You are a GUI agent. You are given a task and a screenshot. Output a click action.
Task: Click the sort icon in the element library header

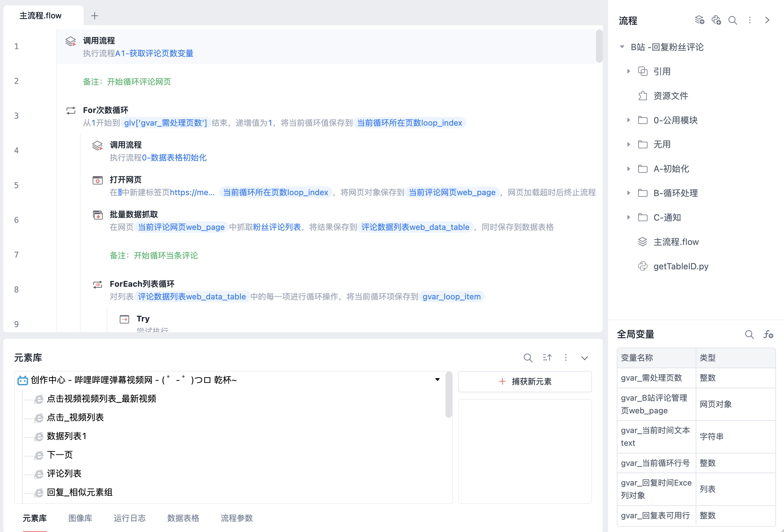coord(547,358)
